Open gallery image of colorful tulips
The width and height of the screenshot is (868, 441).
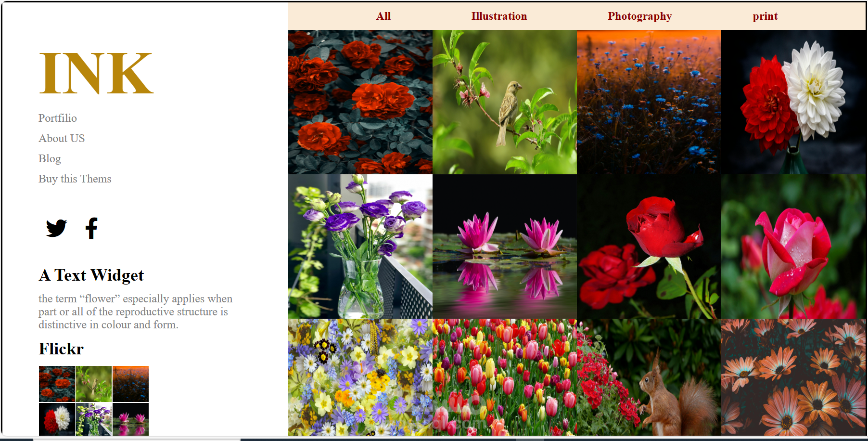pyautogui.click(x=505, y=377)
